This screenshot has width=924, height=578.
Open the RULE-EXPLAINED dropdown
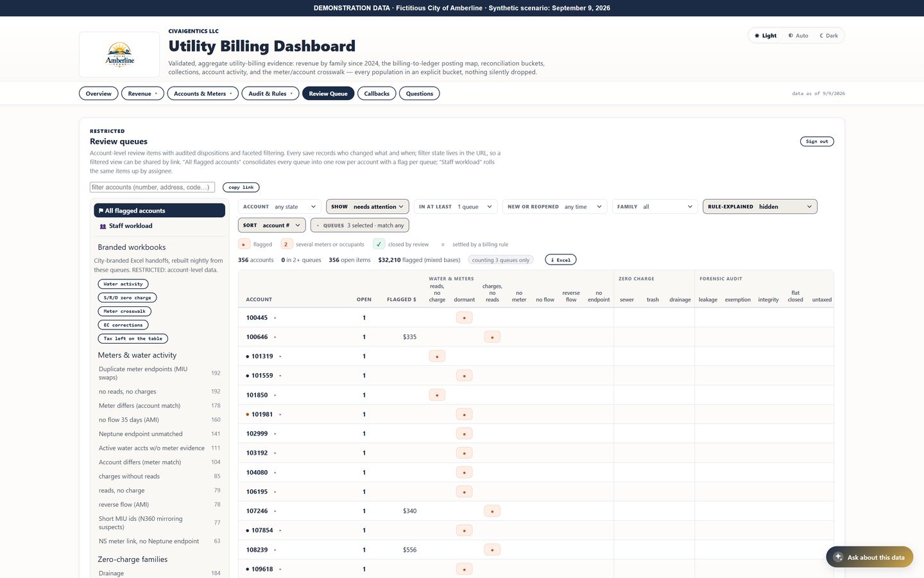point(760,207)
